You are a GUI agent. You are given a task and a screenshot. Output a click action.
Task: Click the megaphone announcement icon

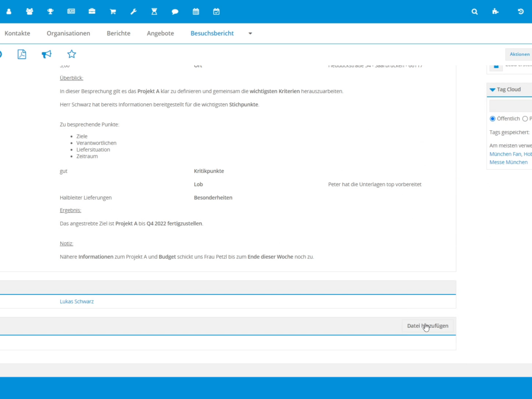[x=47, y=54]
